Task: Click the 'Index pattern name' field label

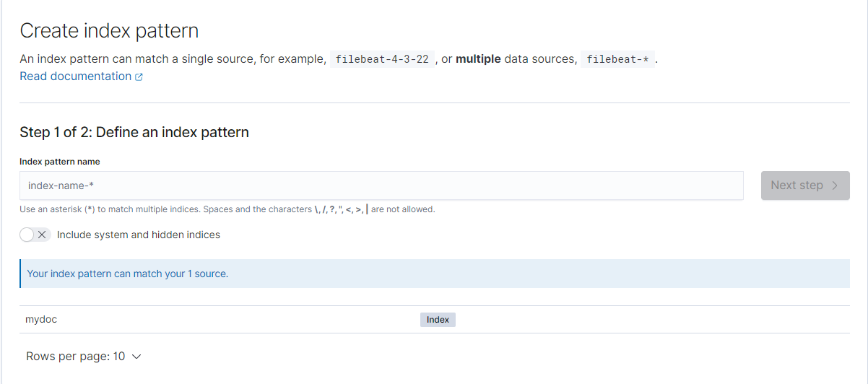Action: pyautogui.click(x=60, y=162)
